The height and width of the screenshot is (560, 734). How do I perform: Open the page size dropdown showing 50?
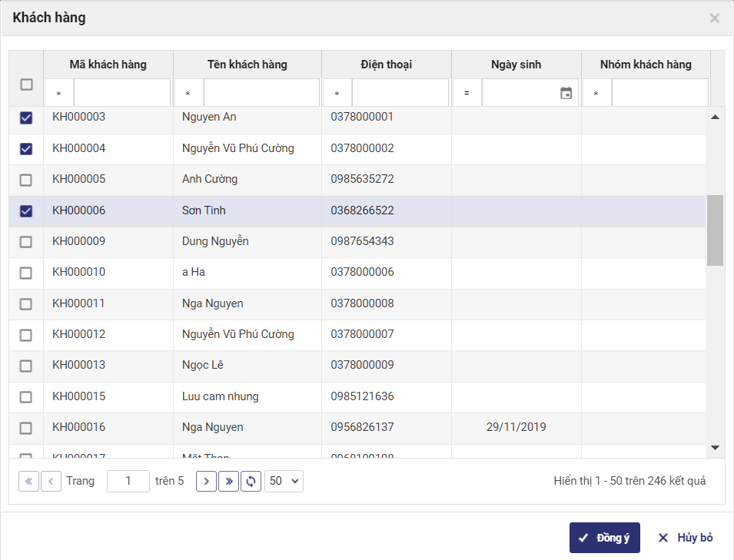click(x=284, y=482)
